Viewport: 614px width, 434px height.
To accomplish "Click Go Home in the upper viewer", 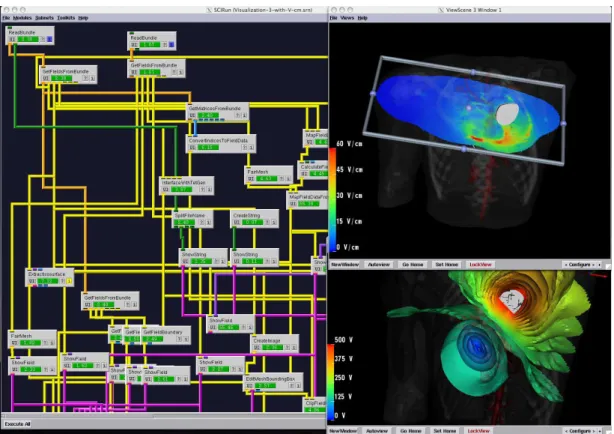I will [413, 265].
